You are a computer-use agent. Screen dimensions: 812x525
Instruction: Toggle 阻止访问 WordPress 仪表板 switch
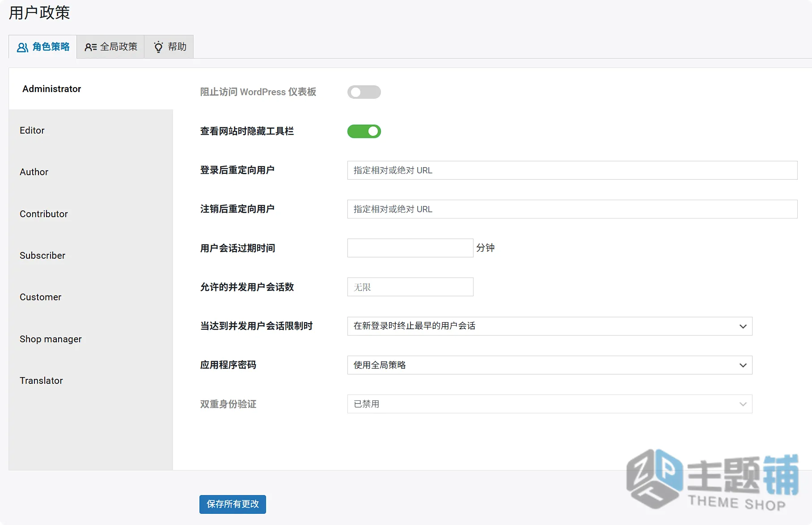(x=364, y=92)
